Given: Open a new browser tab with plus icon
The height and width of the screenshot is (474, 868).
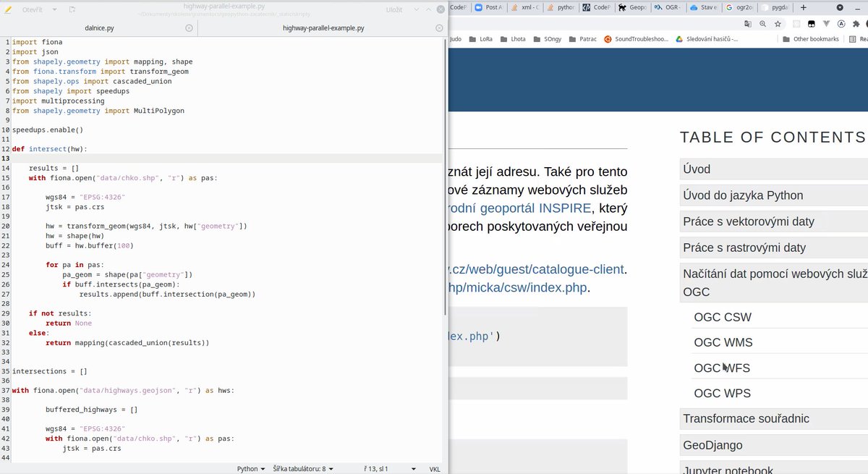Looking at the screenshot, I should (x=803, y=7).
